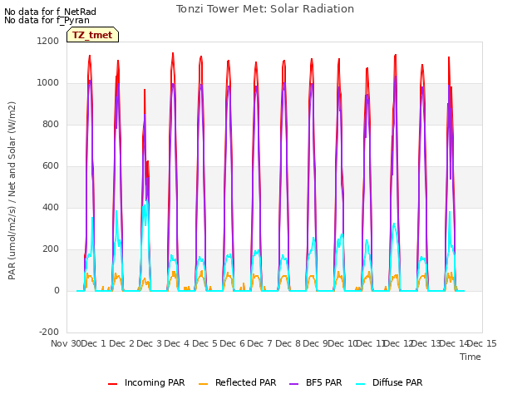Click the y-axis title PAR / Net and Solar
This screenshot has width=532, height=399.
(12, 190)
